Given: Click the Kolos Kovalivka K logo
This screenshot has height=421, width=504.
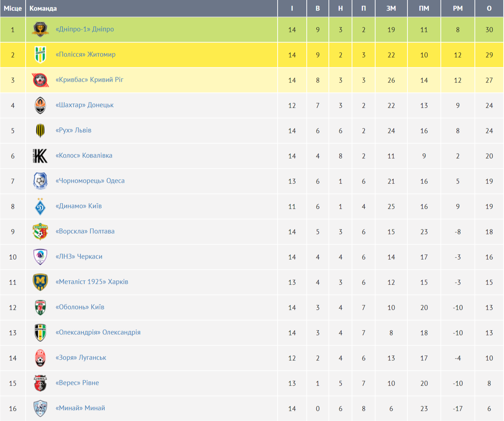Looking at the screenshot, I should point(40,156).
